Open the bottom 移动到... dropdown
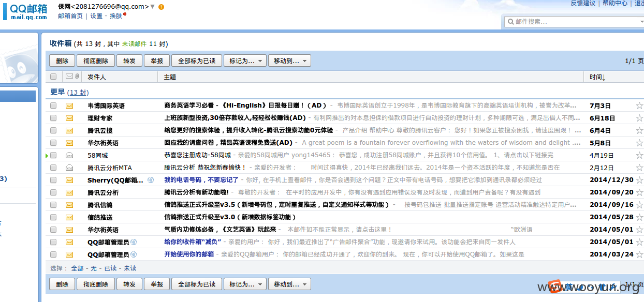The image size is (644, 302). pyautogui.click(x=289, y=284)
